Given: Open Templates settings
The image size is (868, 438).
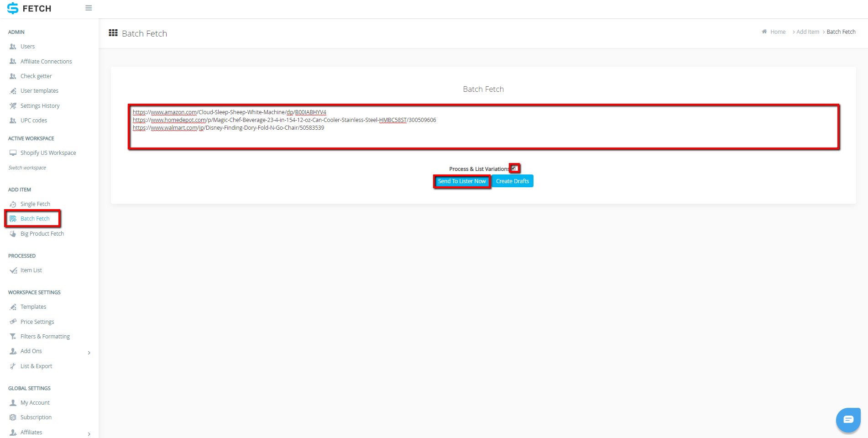Looking at the screenshot, I should click(33, 307).
